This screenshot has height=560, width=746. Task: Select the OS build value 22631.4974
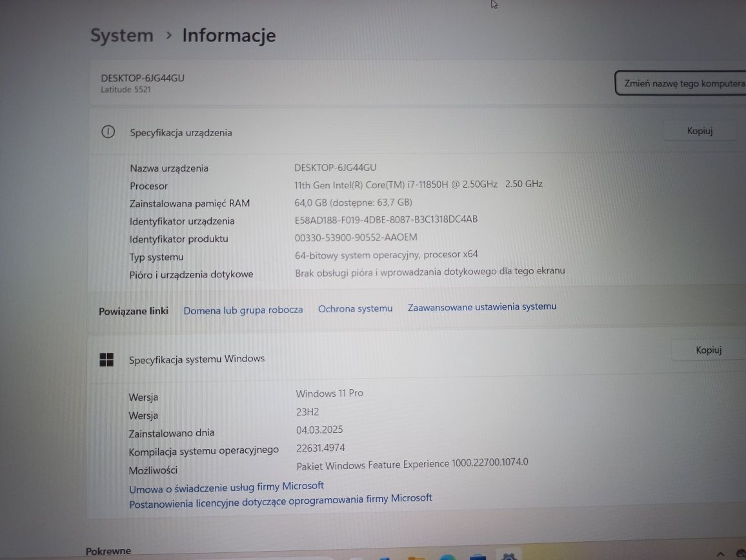tap(320, 448)
